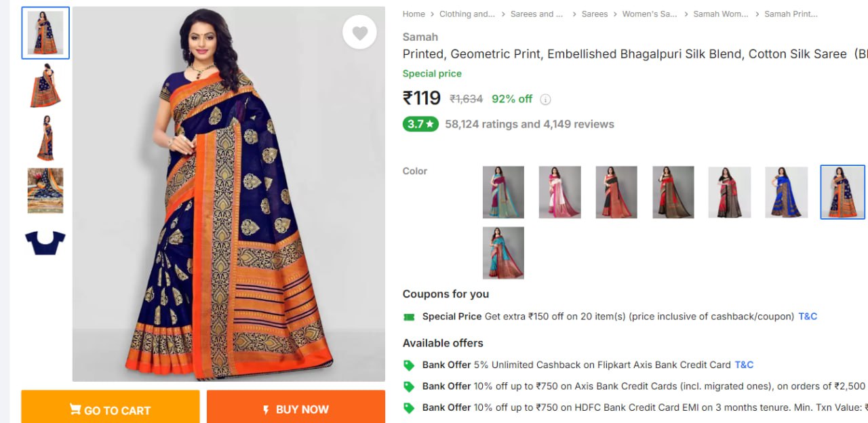Open Women's Sarees breadcrumb
Viewport: 868px width, 423px height.
click(650, 14)
